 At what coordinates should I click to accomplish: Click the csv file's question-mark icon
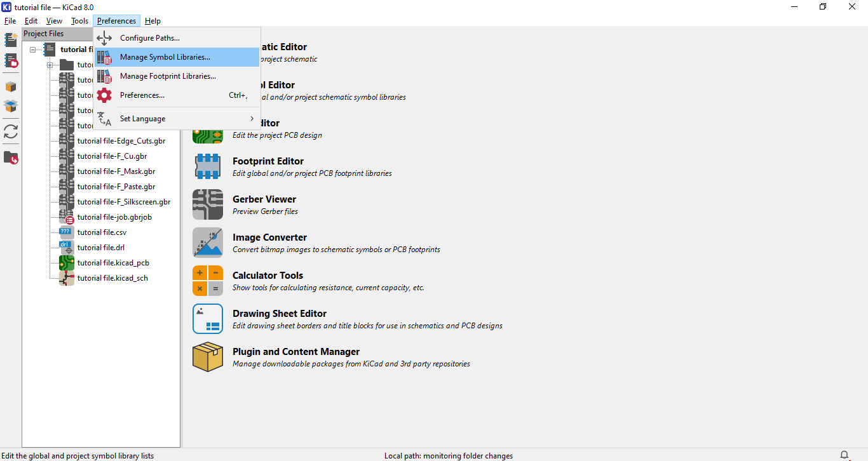tap(67, 232)
